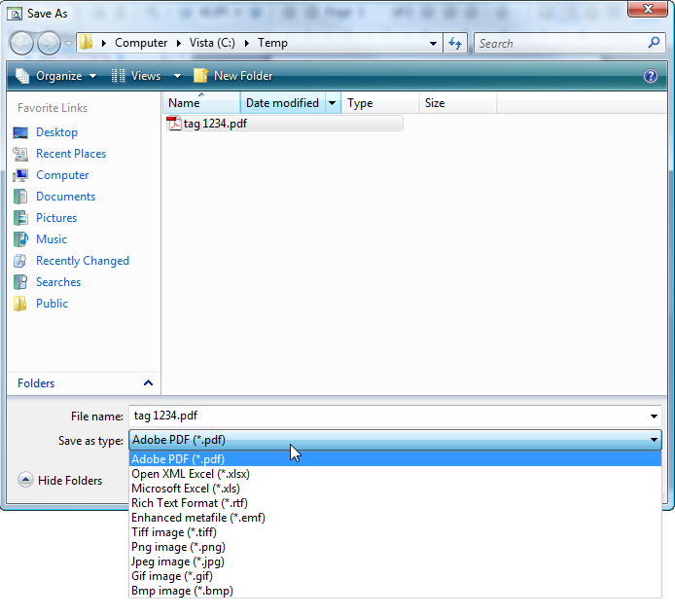675x616 pixels.
Task: Click the Searches folder icon
Action: 20,282
